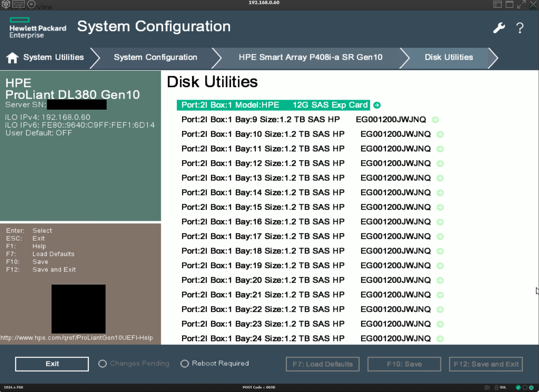Open the wrench settings icon
The image size is (539, 392).
(x=499, y=28)
